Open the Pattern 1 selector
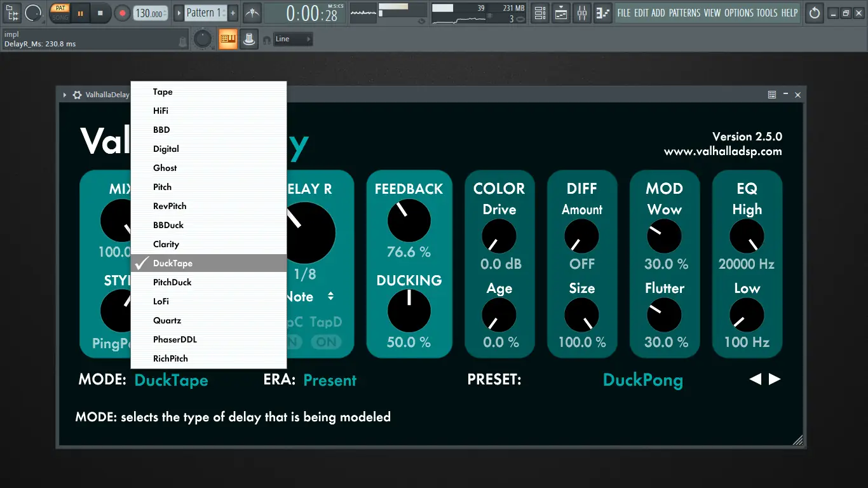 (x=205, y=13)
